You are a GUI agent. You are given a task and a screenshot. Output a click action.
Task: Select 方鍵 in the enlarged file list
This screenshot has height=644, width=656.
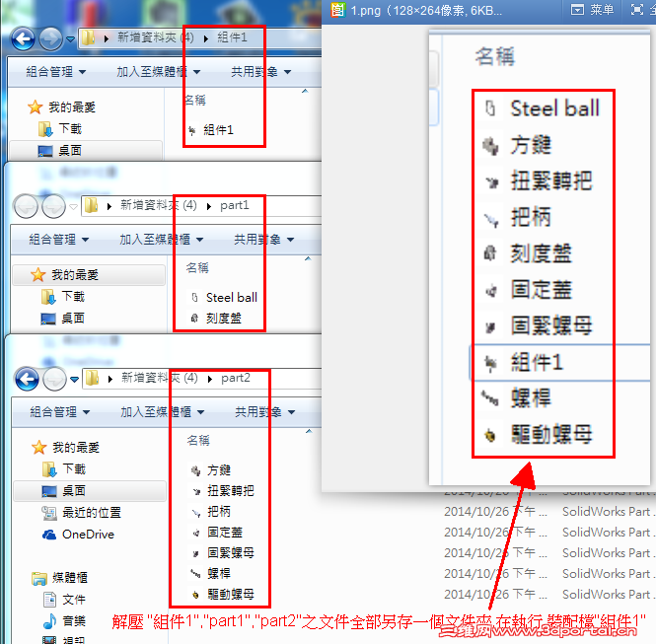point(518,145)
